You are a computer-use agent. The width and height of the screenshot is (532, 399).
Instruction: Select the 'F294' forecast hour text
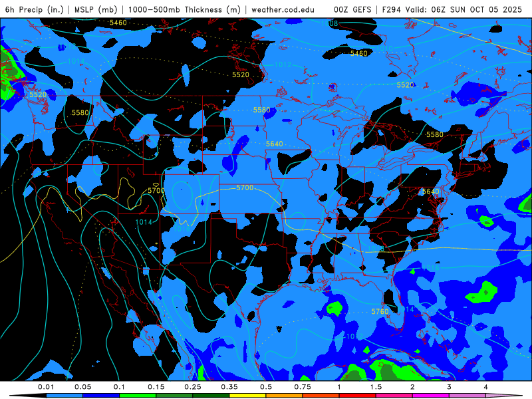pos(392,9)
